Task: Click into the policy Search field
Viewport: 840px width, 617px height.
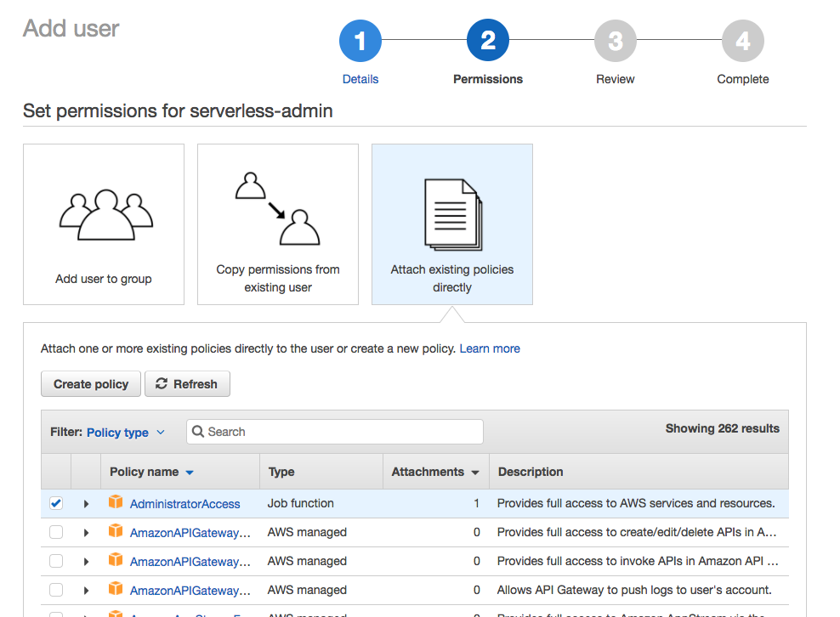Action: coord(340,432)
